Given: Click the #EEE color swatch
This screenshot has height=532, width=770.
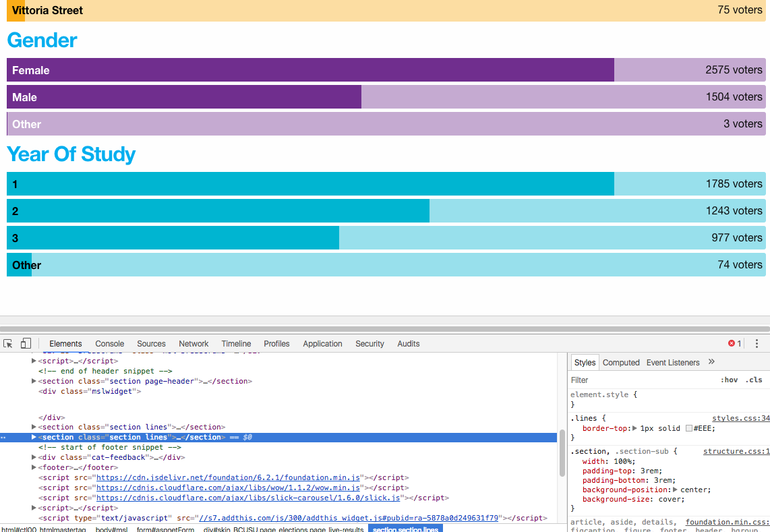Looking at the screenshot, I should 689,428.
